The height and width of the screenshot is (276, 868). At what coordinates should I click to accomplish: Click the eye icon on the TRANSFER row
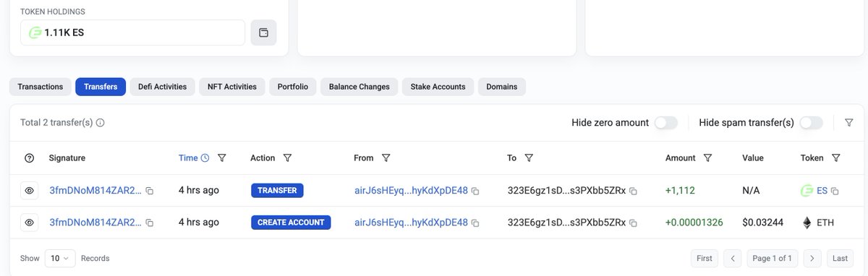[30, 191]
